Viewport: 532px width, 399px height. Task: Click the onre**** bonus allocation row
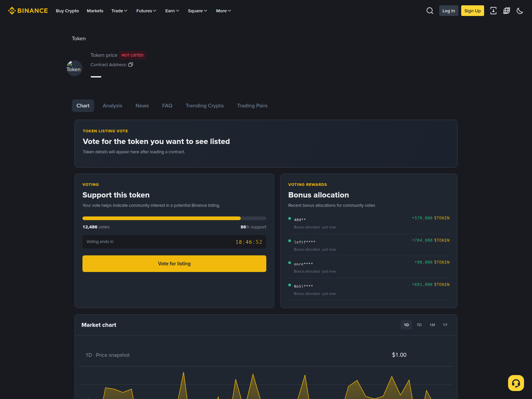369,267
